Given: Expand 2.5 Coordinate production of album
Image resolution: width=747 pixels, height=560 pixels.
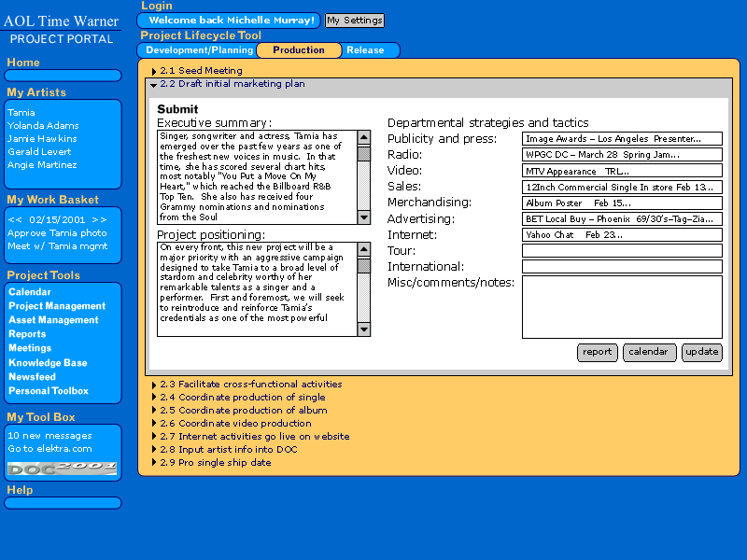Looking at the screenshot, I should click(154, 411).
